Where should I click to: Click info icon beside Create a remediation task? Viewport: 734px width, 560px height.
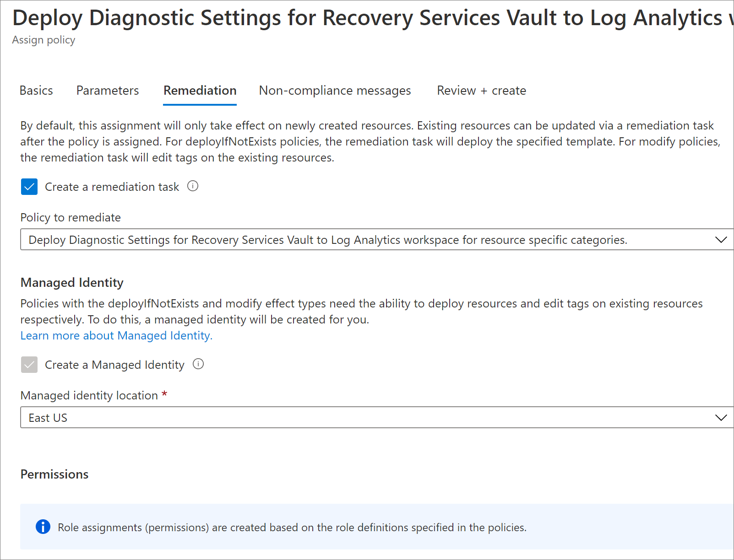[193, 186]
